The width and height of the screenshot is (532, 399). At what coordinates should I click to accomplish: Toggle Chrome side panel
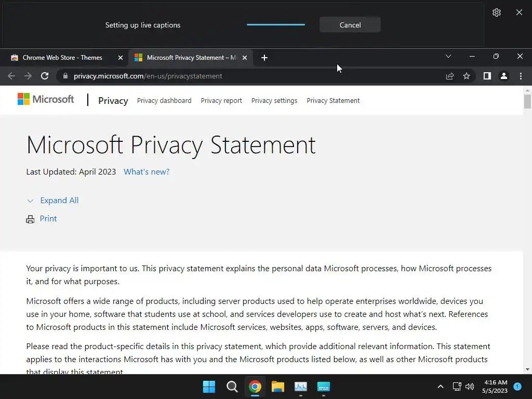[487, 76]
